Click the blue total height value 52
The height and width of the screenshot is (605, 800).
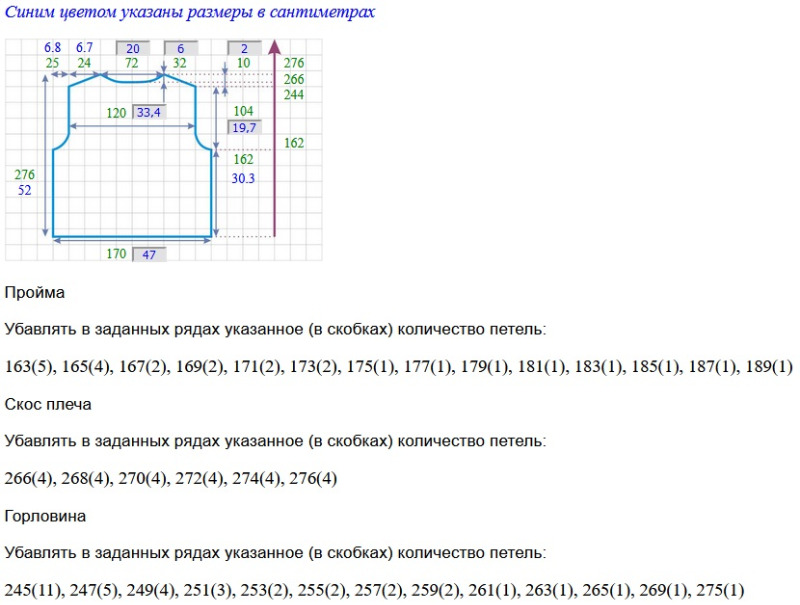coord(25,190)
